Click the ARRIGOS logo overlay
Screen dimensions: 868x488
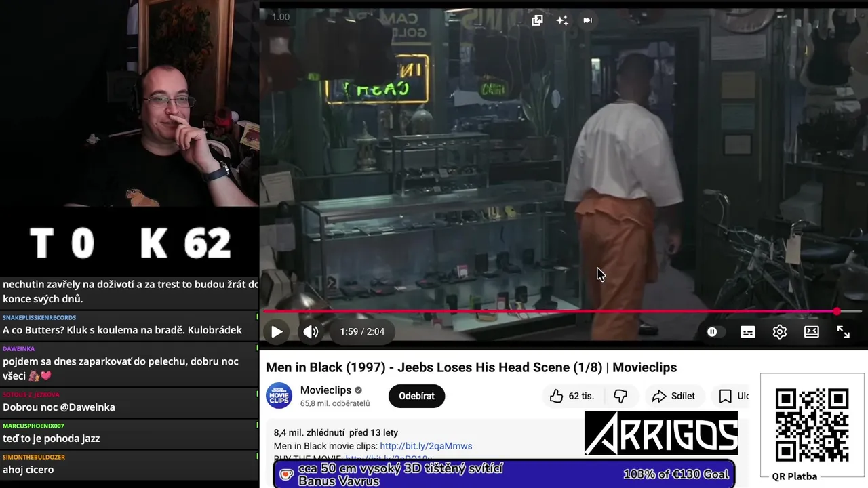661,433
